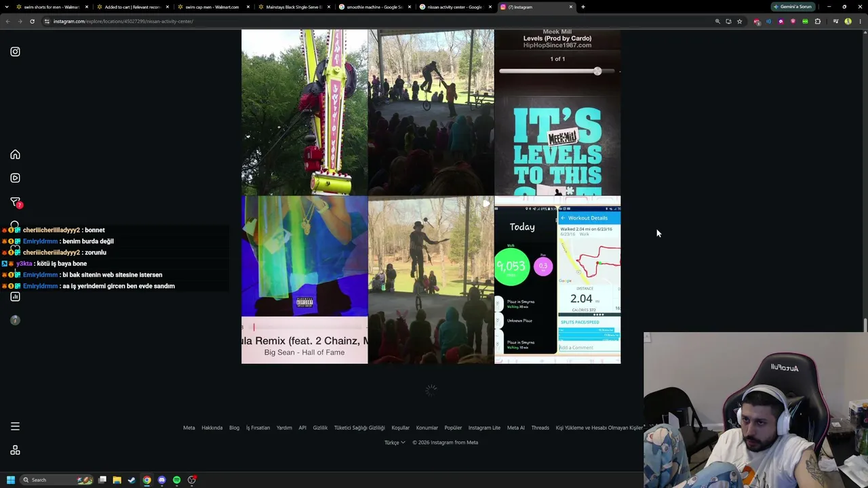Screen dimensions: 868x488
Task: Go back using the browser back arrow
Action: click(7, 21)
